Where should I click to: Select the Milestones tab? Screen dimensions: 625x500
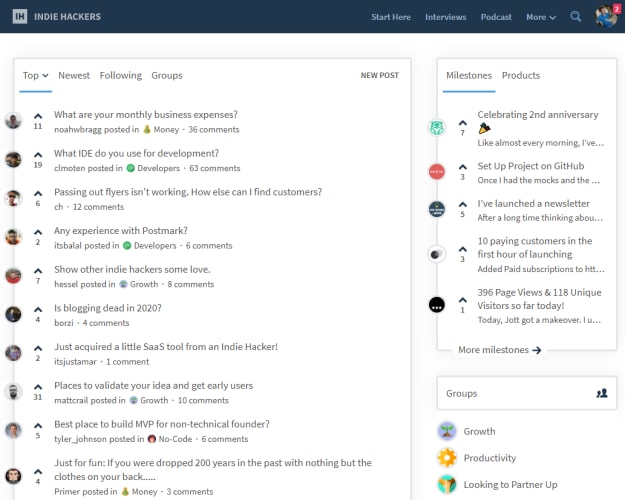point(469,75)
